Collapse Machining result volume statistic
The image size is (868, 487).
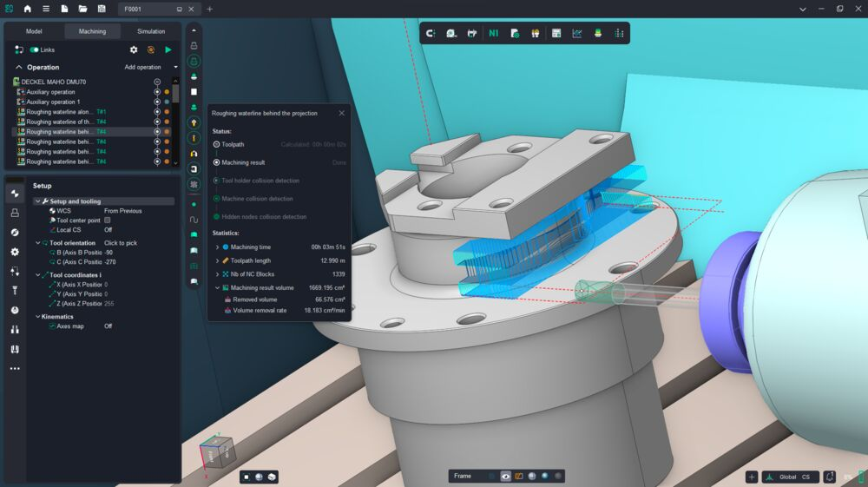point(217,288)
